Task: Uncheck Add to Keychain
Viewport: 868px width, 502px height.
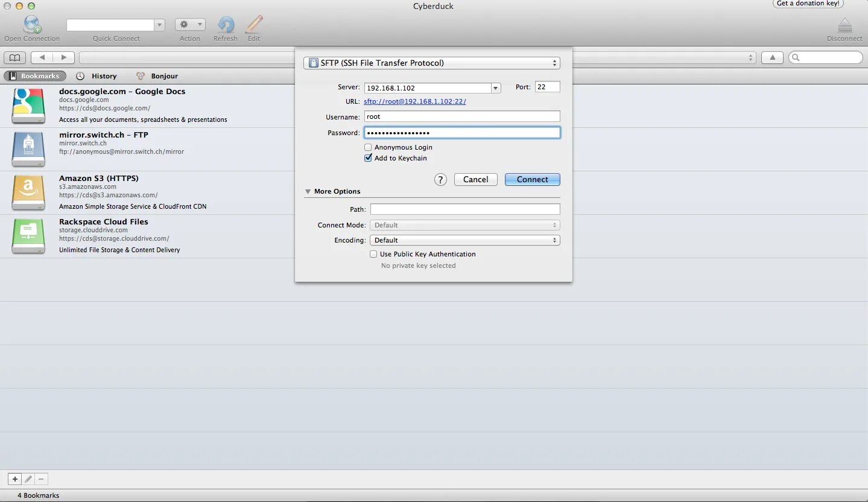Action: click(368, 157)
